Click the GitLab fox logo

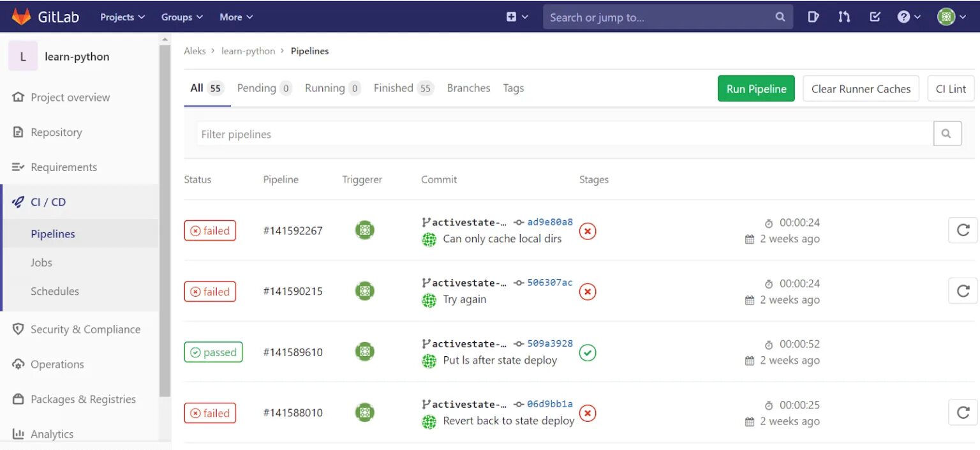(x=22, y=17)
